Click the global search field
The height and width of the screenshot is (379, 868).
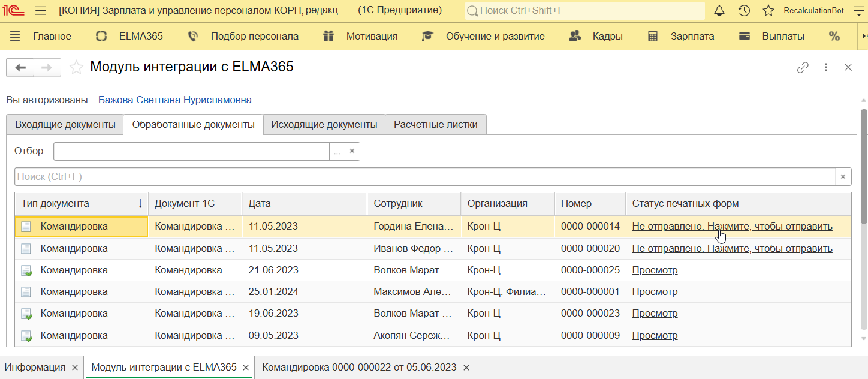[x=585, y=11]
